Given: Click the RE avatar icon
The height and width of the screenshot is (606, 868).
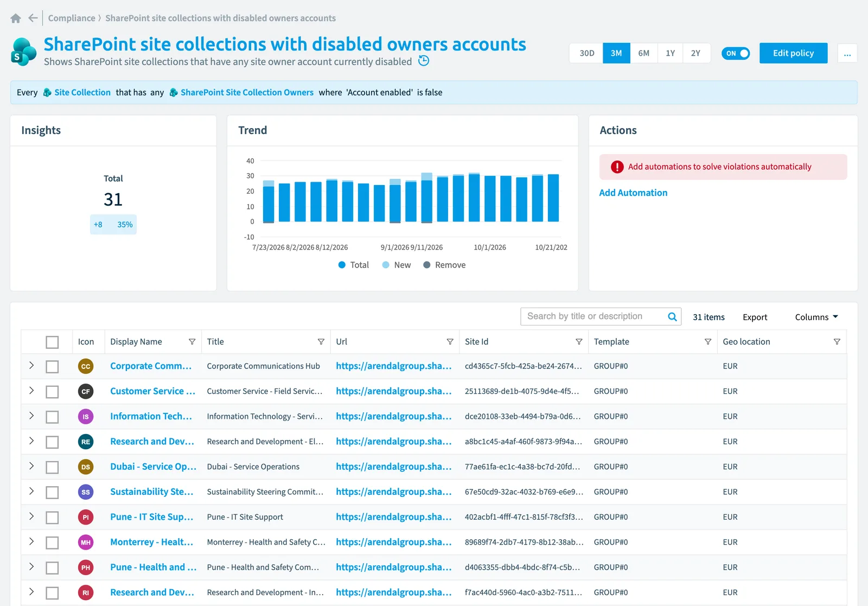Looking at the screenshot, I should (86, 442).
